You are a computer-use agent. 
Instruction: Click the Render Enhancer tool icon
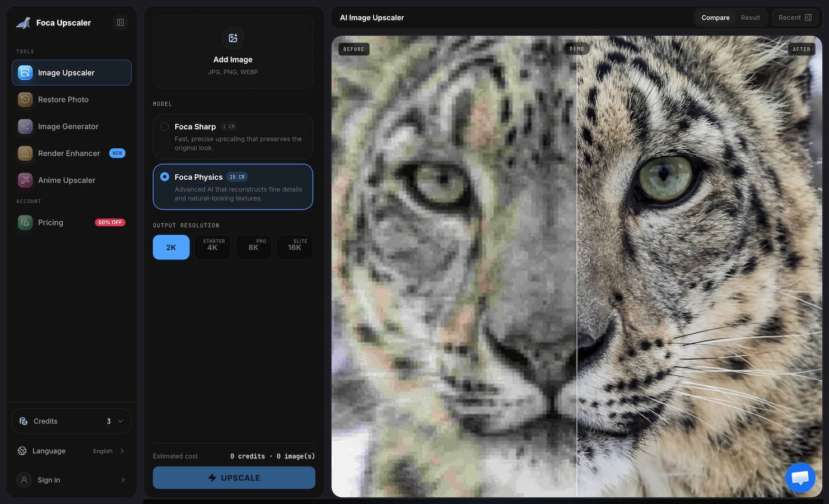tap(25, 153)
